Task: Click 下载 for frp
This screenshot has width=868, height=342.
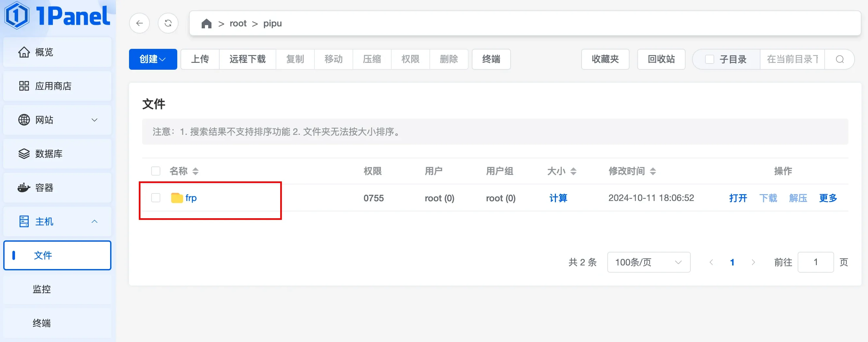Action: click(x=768, y=198)
